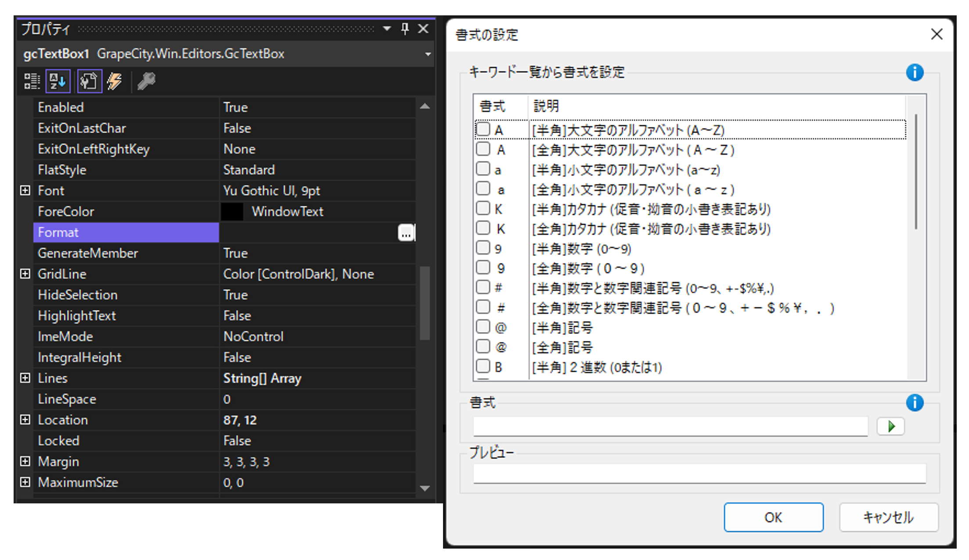The image size is (969, 560).
Task: Select the Enabled property row
Action: point(224,108)
